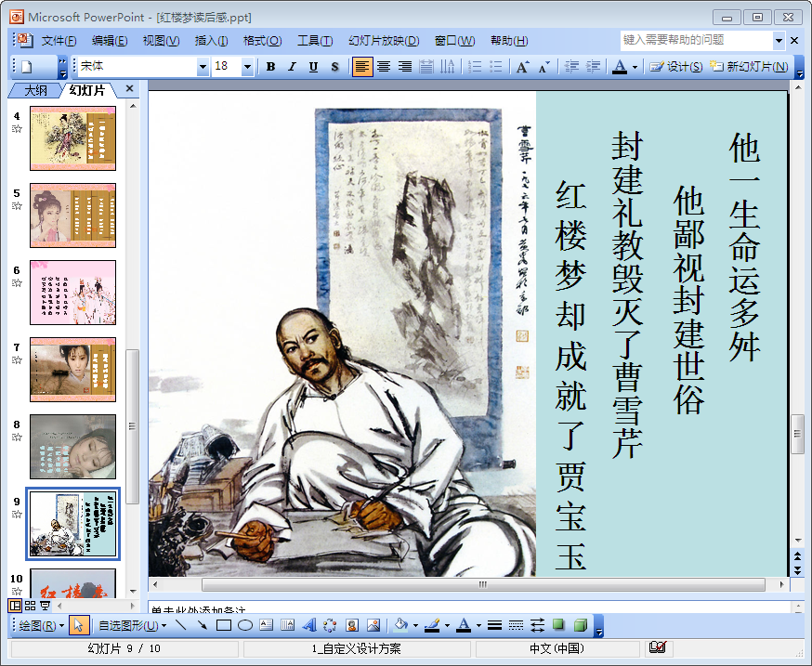Image resolution: width=812 pixels, height=666 pixels.
Task: Open the 文件(F) menu
Action: 59,41
